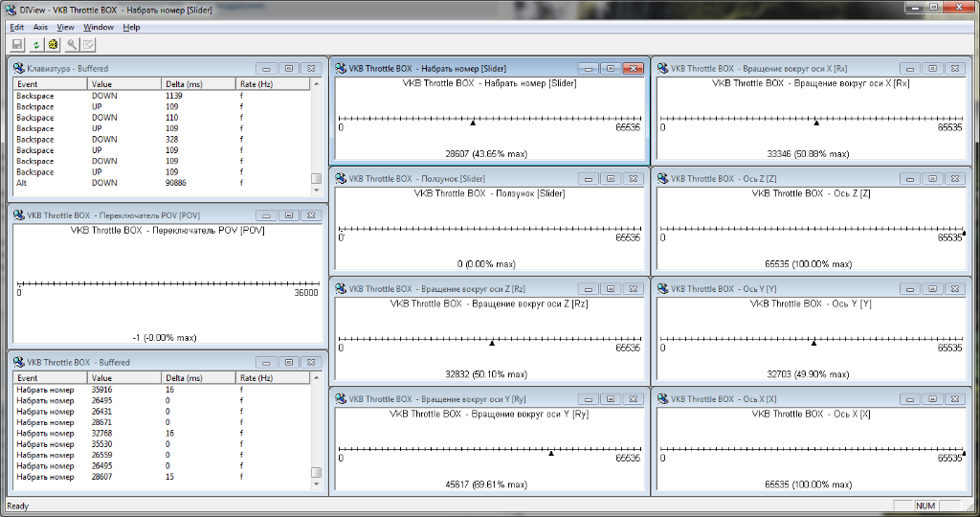
Task: Click the reading 32832 (50.10% max)
Action: [486, 374]
